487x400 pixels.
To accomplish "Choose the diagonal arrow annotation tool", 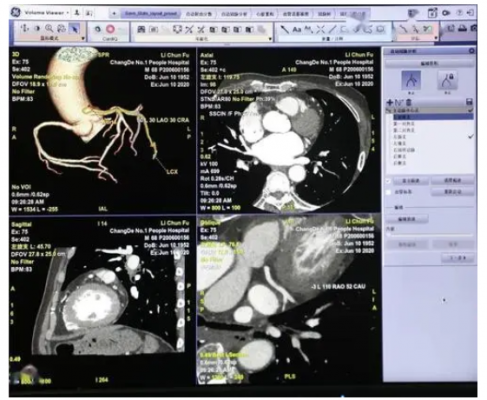I will click(x=284, y=30).
